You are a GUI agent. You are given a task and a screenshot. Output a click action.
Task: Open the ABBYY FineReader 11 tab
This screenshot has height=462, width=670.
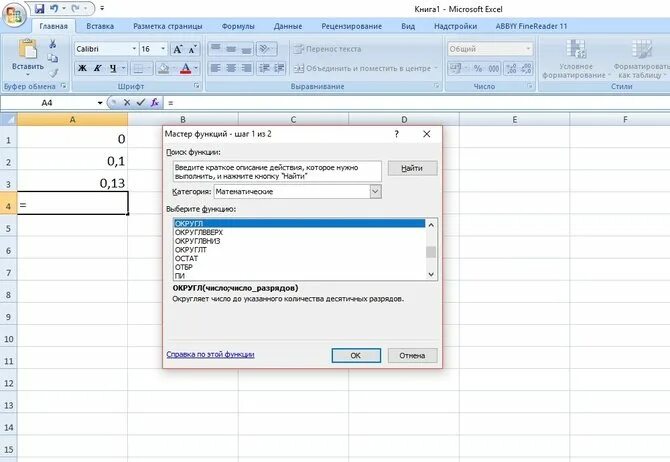531,26
